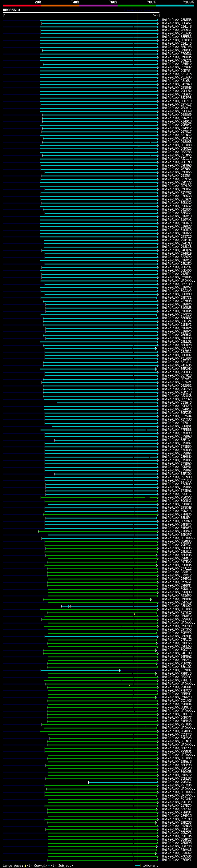The height and width of the screenshot is (868, 197).
Task: Select hit label UniRef100_Q3SA45
Action: (176, 403)
